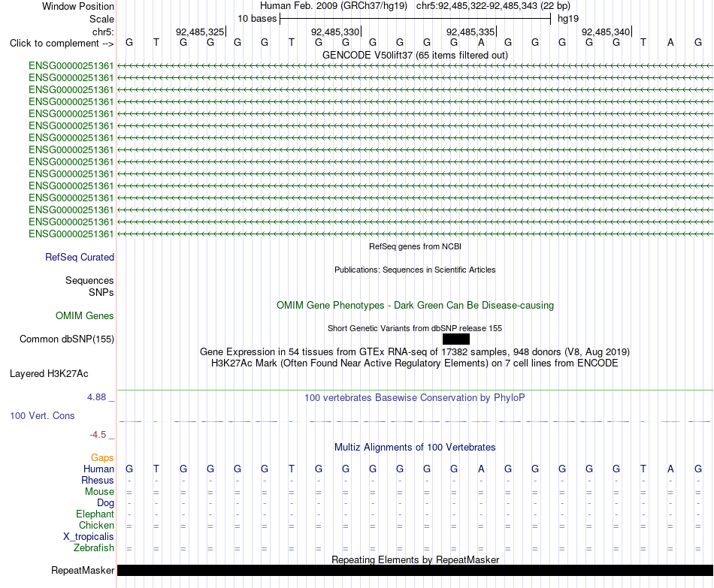Click the '10 bases' scale bar label
Screen dimensions: 714x588
pyautogui.click(x=257, y=19)
